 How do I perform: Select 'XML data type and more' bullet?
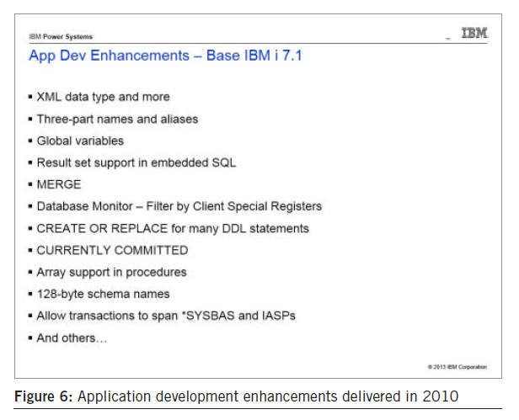103,97
